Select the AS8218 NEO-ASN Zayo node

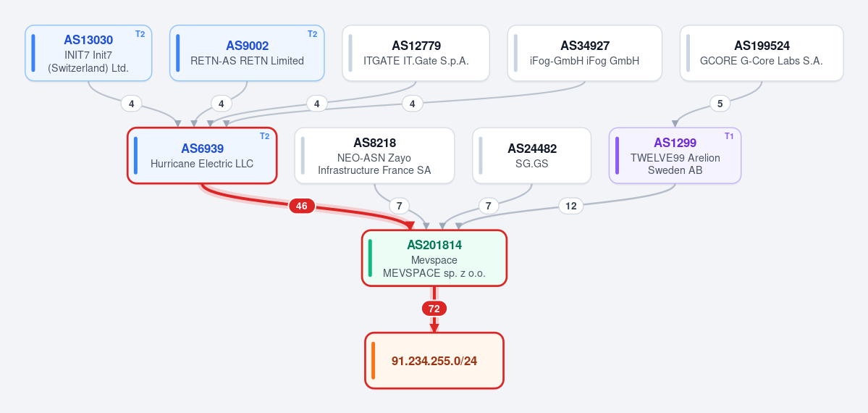point(374,156)
